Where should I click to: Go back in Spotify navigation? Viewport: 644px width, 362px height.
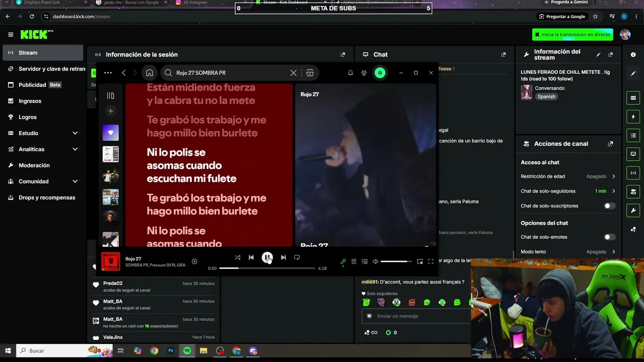[124, 73]
